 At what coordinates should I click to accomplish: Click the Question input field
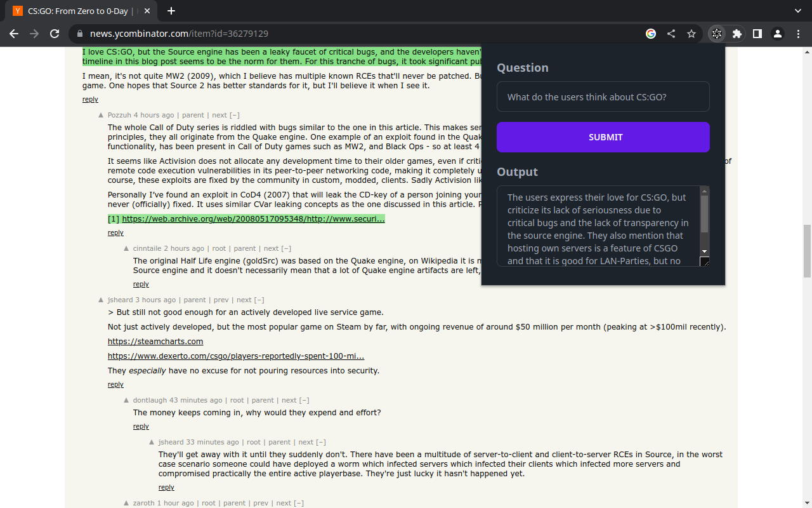click(x=603, y=97)
